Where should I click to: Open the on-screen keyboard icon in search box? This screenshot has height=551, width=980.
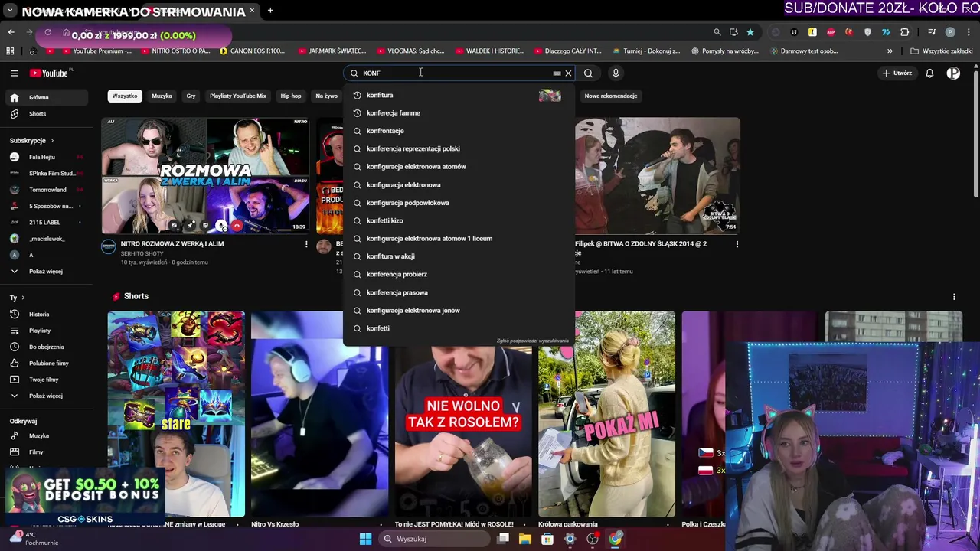[x=557, y=73]
